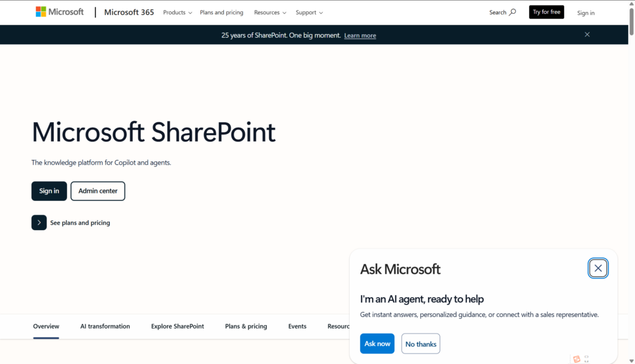
Task: Click the Admin center button
Action: [98, 191]
